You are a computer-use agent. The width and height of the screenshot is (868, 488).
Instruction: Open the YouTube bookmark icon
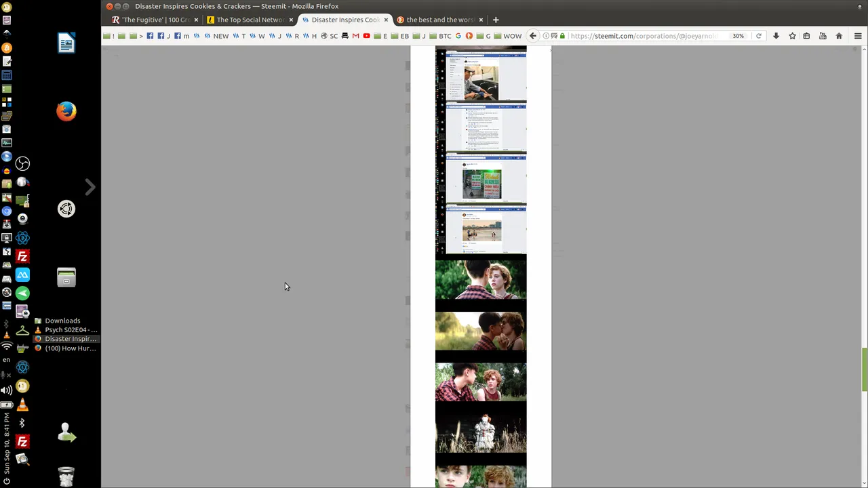pyautogui.click(x=366, y=36)
